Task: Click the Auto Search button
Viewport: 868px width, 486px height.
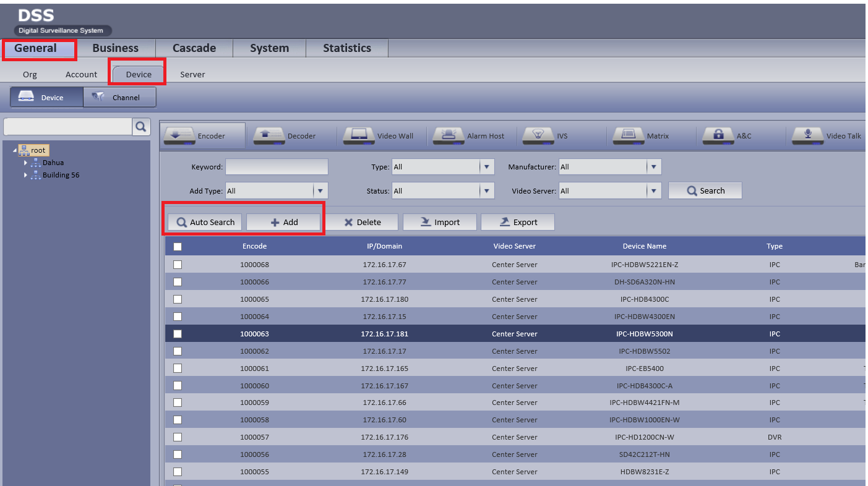Action: coord(205,223)
